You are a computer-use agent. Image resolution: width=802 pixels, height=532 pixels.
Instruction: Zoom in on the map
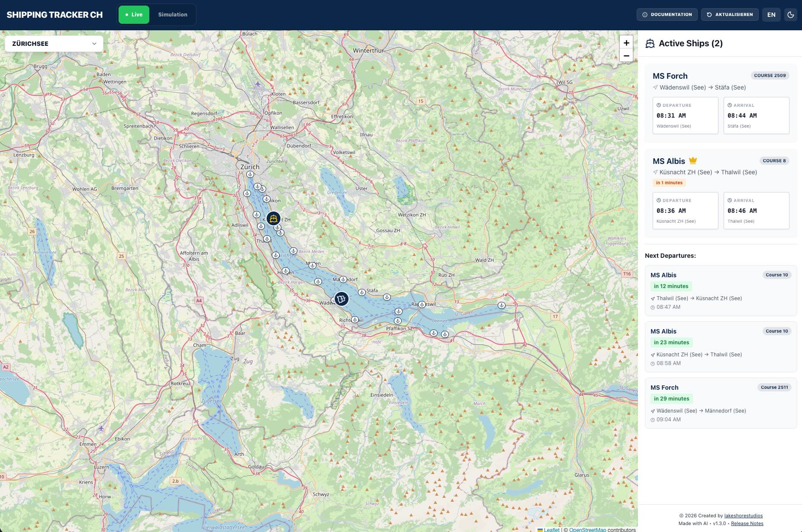tap(626, 43)
